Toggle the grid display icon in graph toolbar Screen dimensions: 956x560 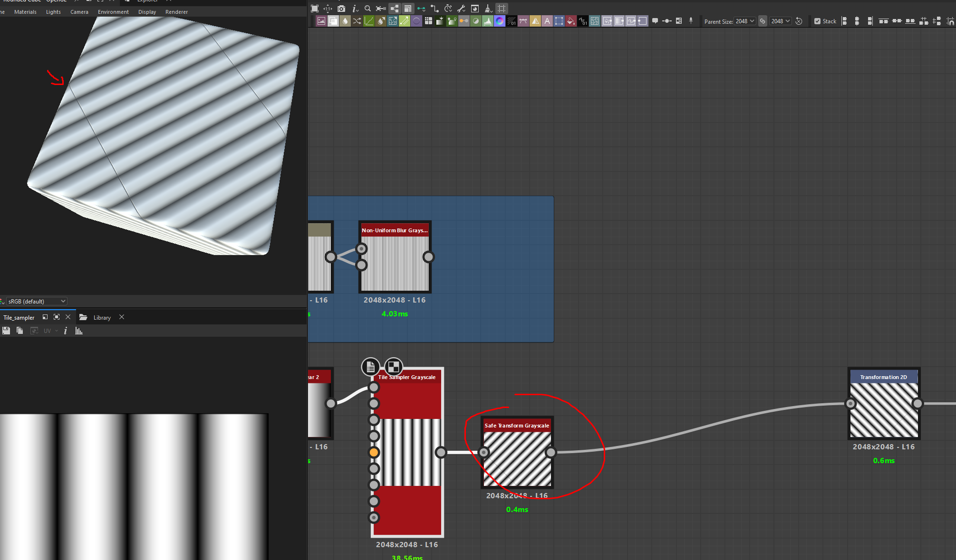click(501, 9)
